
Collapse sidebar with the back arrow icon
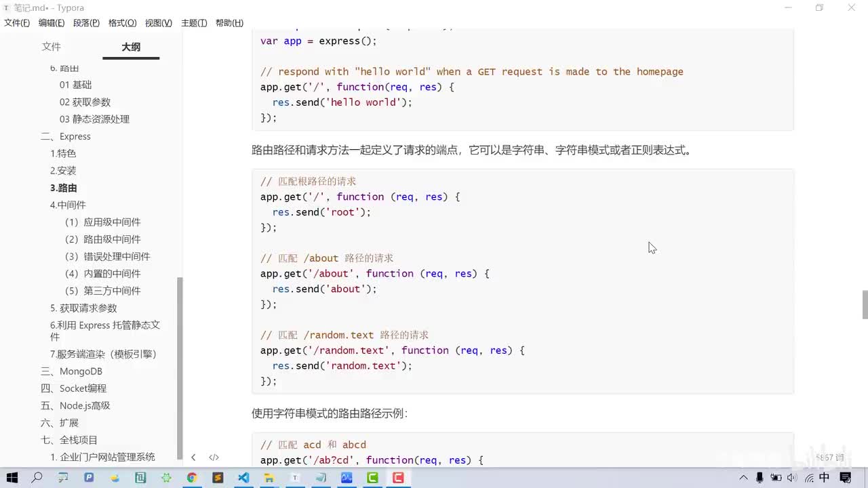point(193,457)
